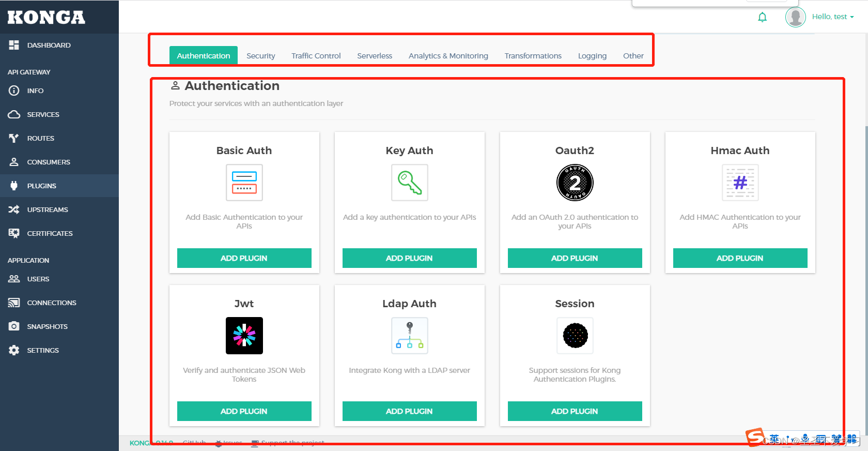
Task: Click the Settings gear icon
Action: coord(14,350)
